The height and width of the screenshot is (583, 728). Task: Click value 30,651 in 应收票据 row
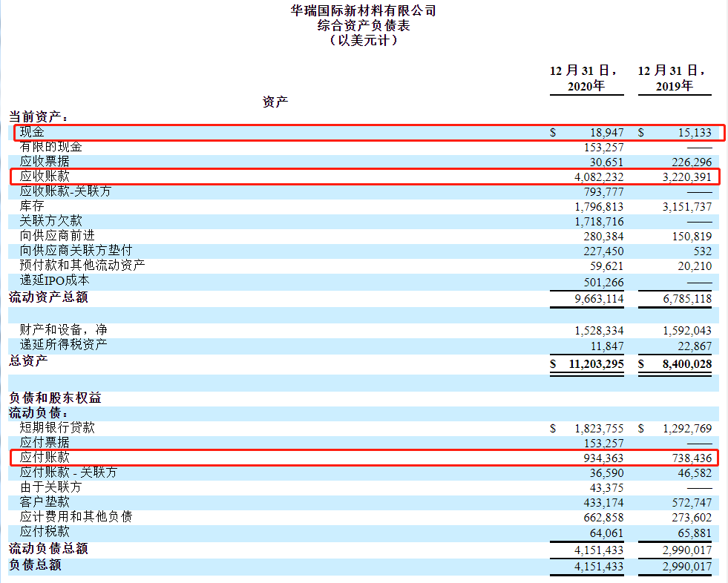607,162
